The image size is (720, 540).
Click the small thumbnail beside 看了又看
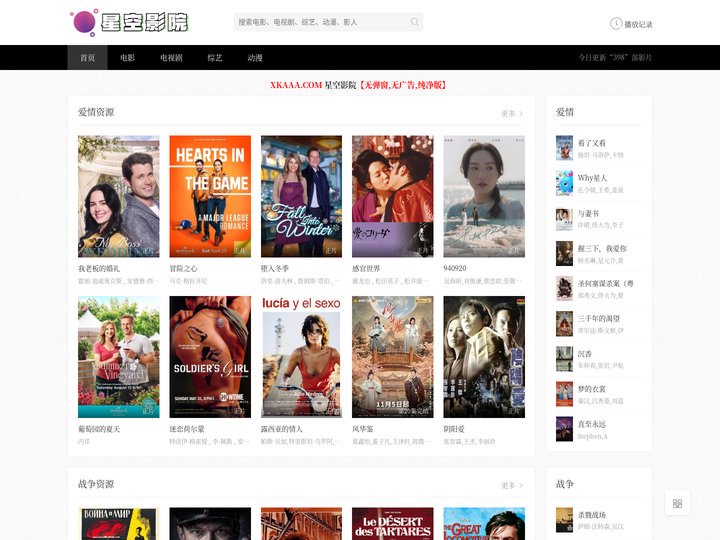(x=564, y=148)
